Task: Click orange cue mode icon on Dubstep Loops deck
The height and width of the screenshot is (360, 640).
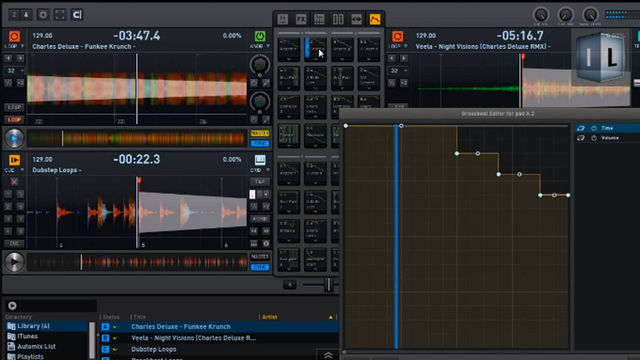Action: coord(14,160)
